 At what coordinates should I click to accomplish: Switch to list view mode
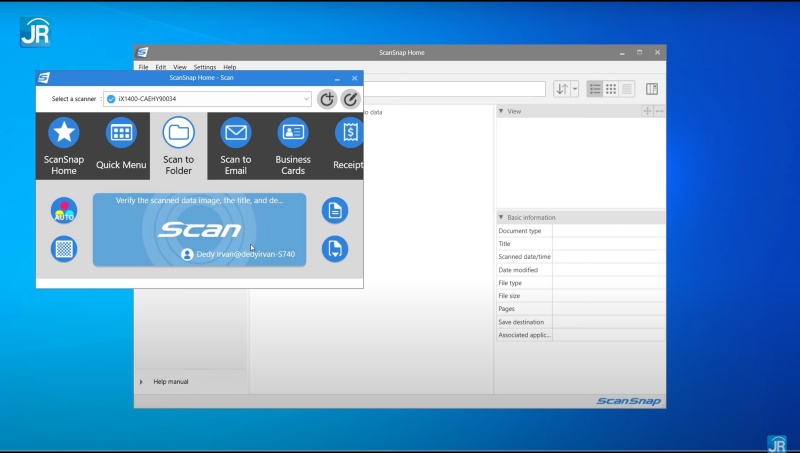(x=594, y=89)
